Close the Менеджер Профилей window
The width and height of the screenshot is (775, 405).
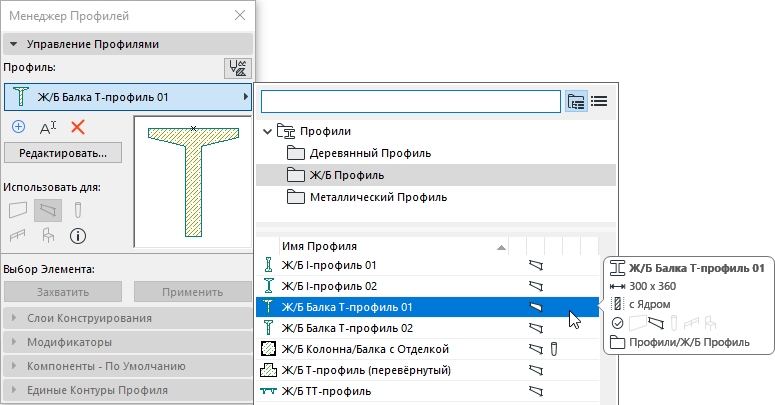click(240, 15)
